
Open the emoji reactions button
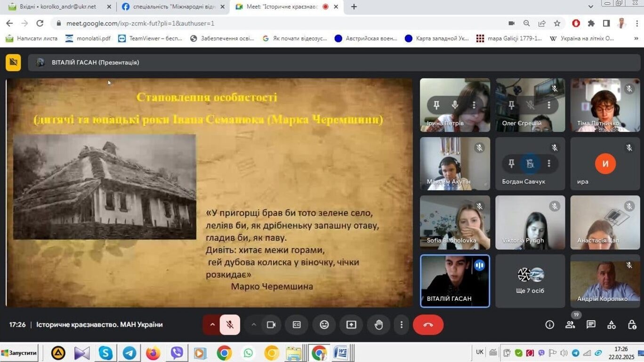(x=324, y=325)
